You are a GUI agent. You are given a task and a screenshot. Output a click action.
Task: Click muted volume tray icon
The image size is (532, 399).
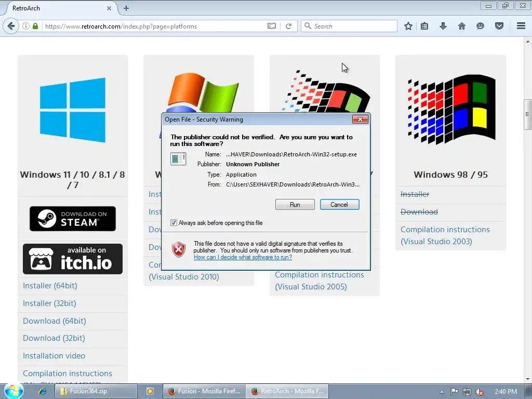480,392
